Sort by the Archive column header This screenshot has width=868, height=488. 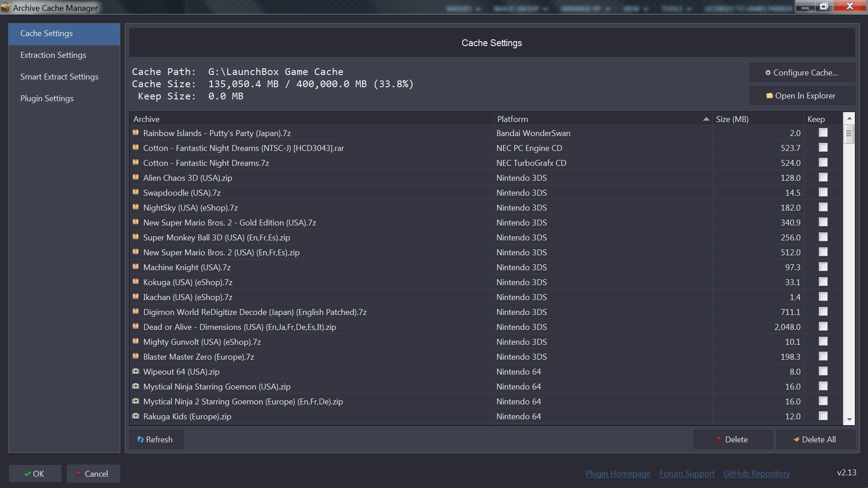pyautogui.click(x=311, y=119)
